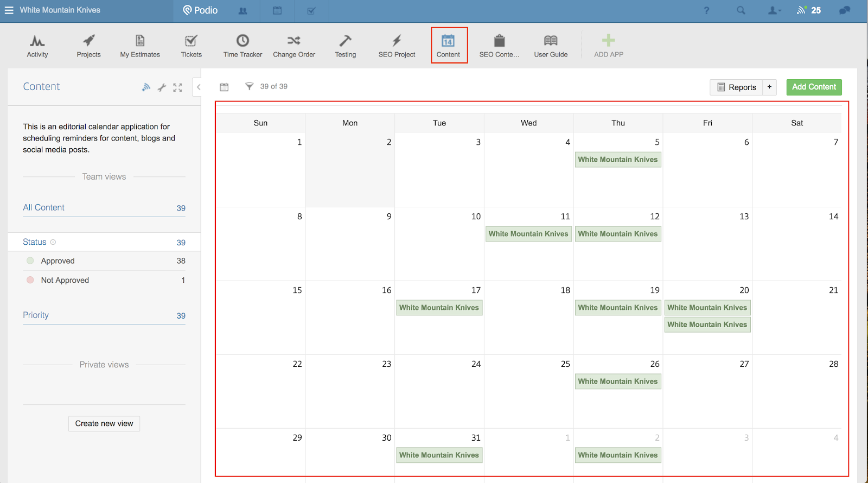The height and width of the screenshot is (483, 868).
Task: Open the Reports button
Action: point(736,87)
